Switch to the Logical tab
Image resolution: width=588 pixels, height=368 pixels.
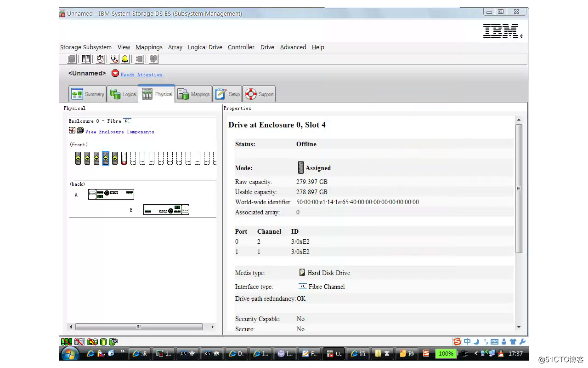click(123, 94)
